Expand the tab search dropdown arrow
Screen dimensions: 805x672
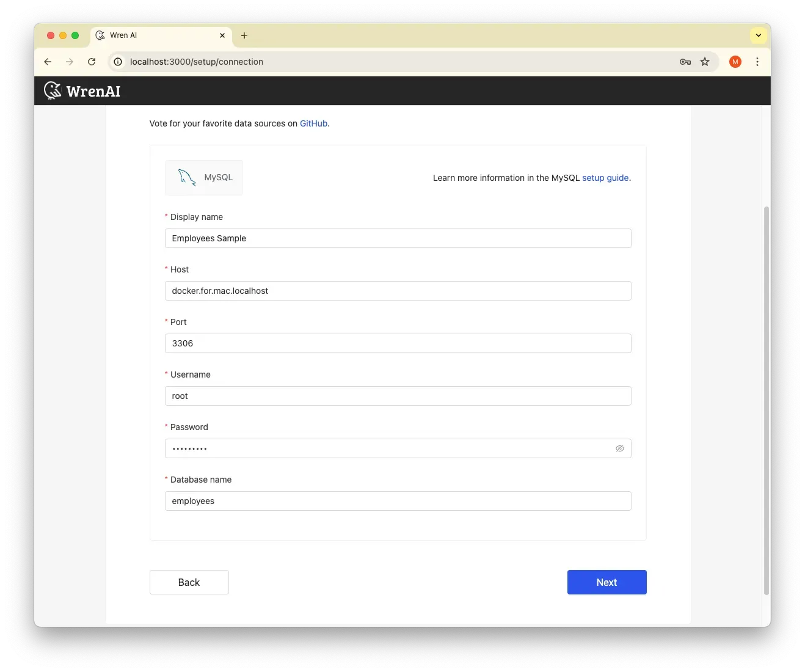click(759, 35)
